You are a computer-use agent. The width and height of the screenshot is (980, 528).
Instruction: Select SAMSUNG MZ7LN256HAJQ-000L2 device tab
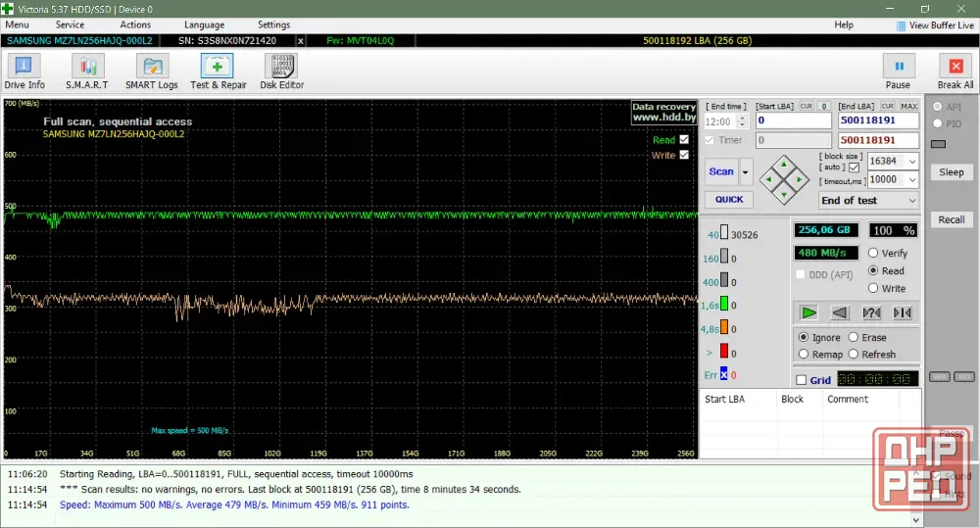click(79, 40)
